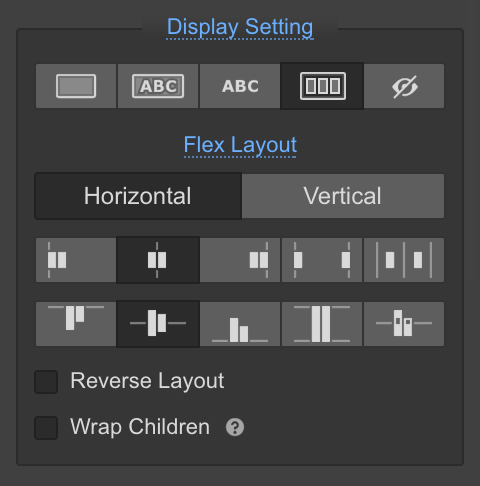Hide element with crossed-eye display icon

point(404,86)
